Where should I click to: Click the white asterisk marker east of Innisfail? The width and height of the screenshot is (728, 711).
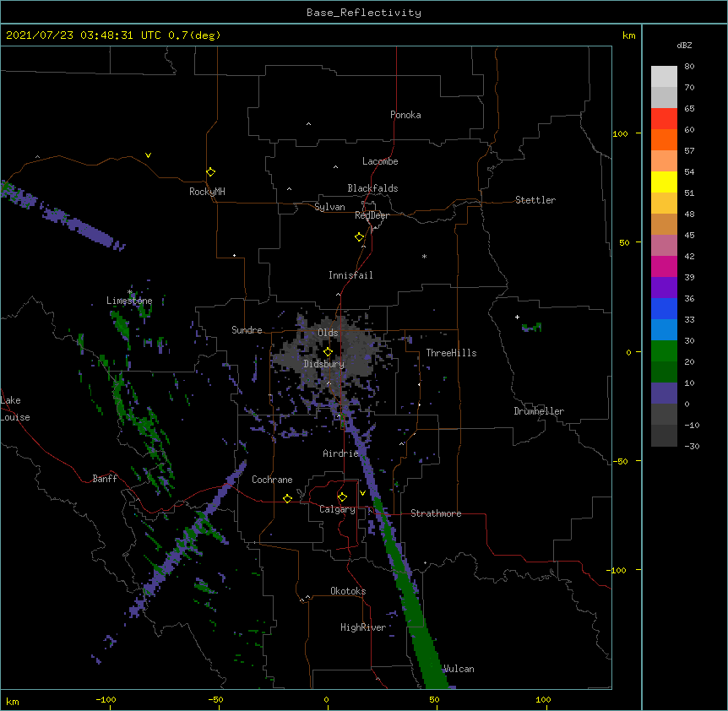[424, 257]
